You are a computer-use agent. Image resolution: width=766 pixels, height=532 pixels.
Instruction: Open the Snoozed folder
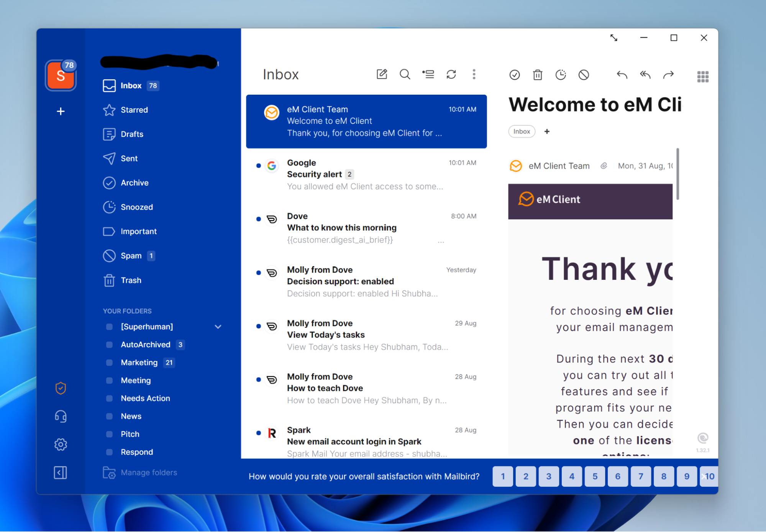click(128, 207)
